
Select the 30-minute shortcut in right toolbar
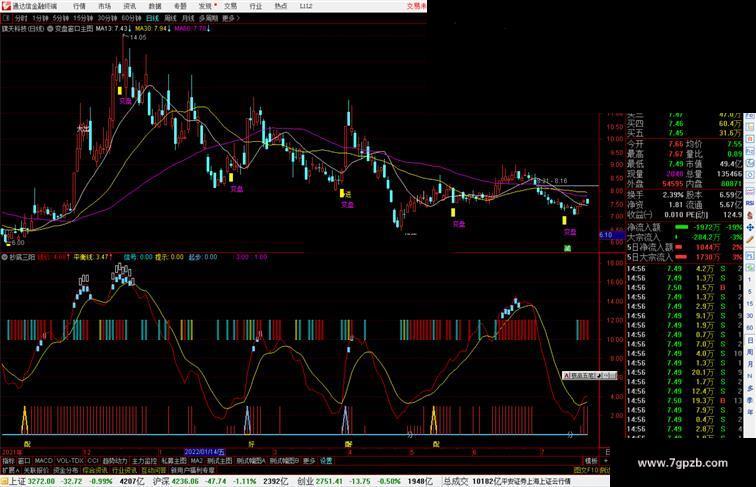[x=750, y=316]
